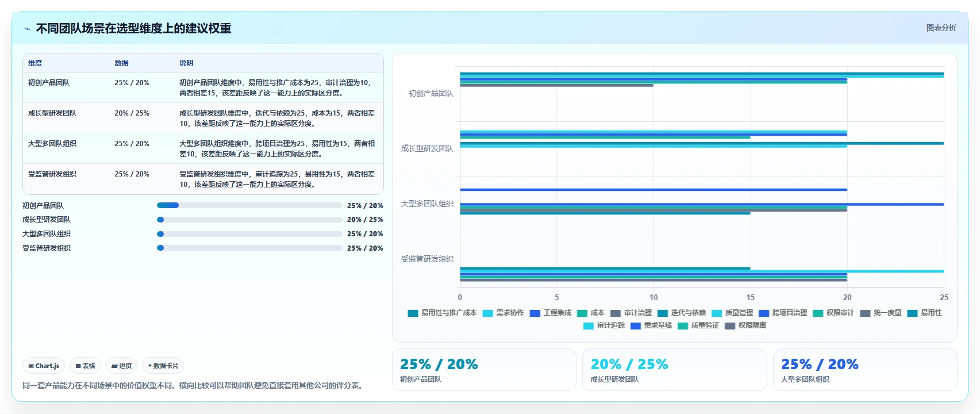Select 大型多团队组织 cell in the table
Image resolution: width=980 pixels, height=414 pixels.
tap(52, 144)
